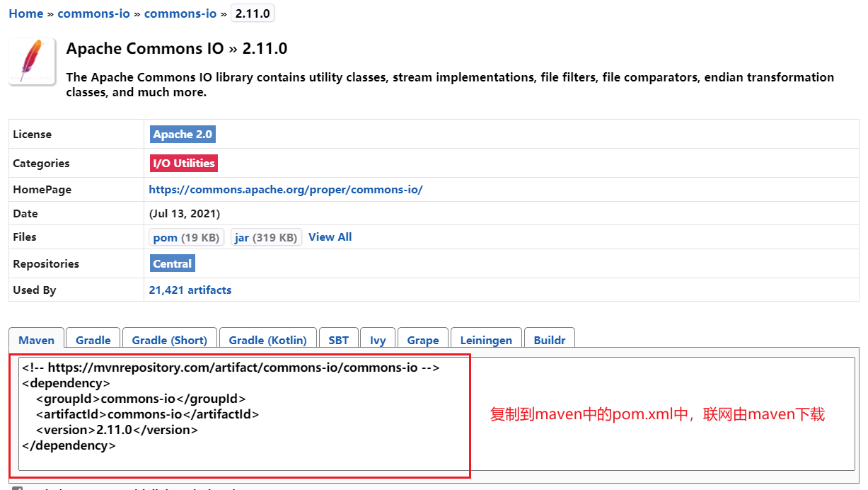Switch to the Gradle (Short) tab
The height and width of the screenshot is (490, 868).
tap(169, 340)
